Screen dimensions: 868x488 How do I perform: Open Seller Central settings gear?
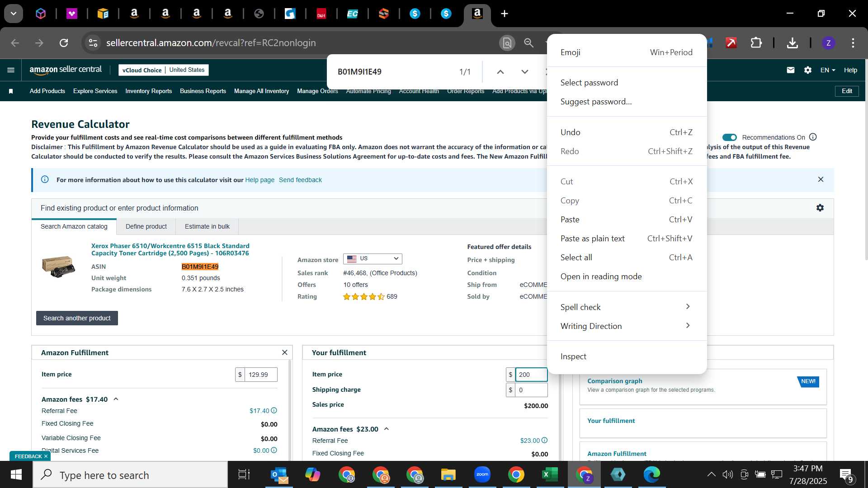tap(808, 70)
